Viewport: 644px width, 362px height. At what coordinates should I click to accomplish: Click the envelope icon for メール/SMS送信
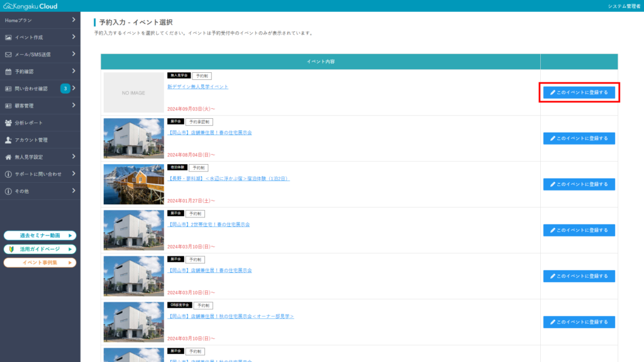coord(8,55)
